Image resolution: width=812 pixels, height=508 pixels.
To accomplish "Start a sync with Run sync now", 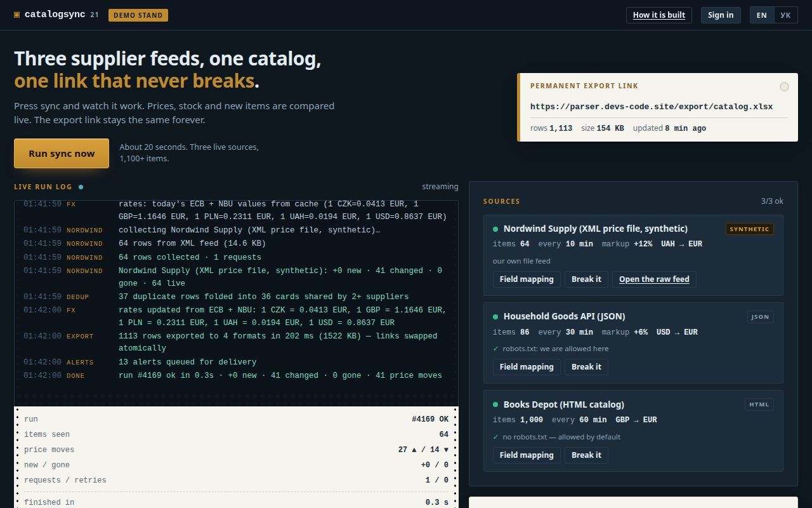I will tap(62, 154).
